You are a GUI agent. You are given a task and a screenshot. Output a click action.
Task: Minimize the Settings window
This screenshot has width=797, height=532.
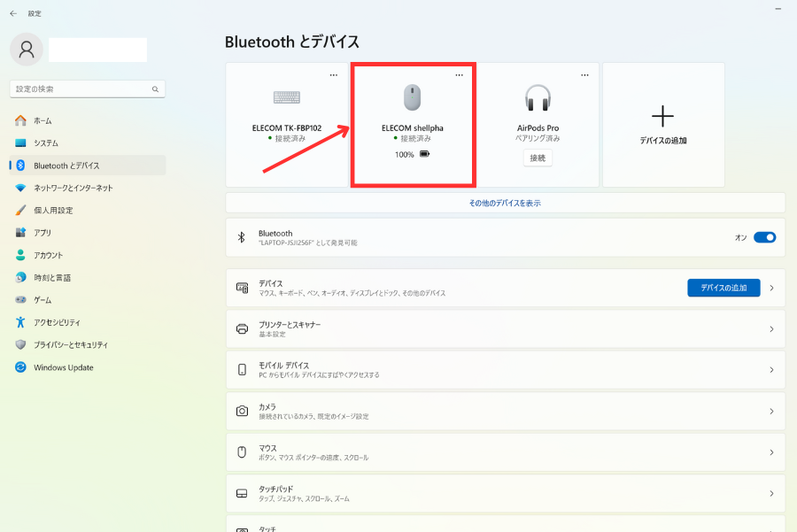click(778, 9)
